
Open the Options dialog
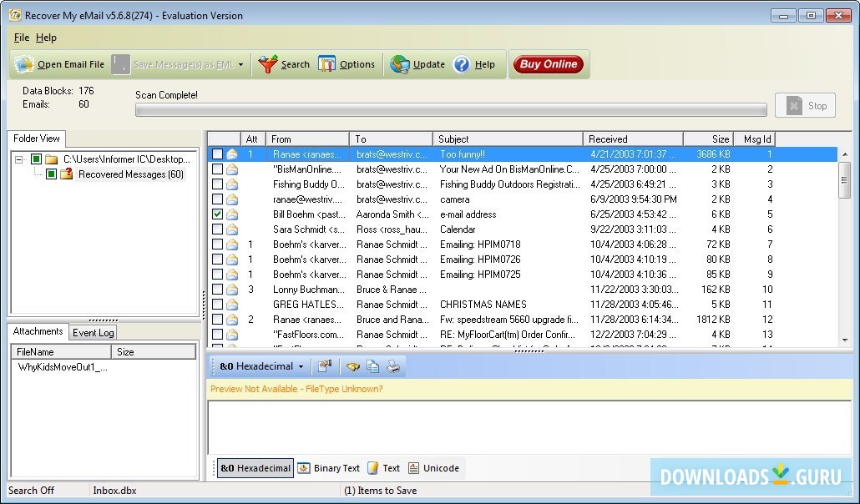[x=347, y=64]
